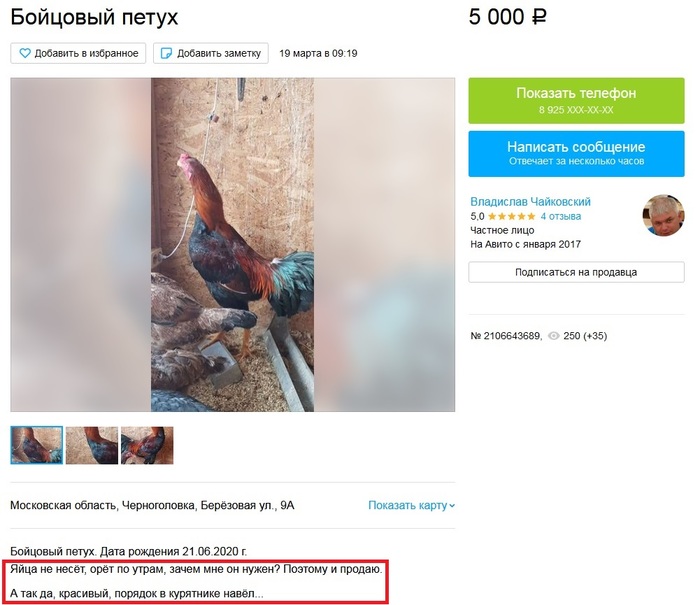Select the first rooster thumbnail

tap(37, 445)
